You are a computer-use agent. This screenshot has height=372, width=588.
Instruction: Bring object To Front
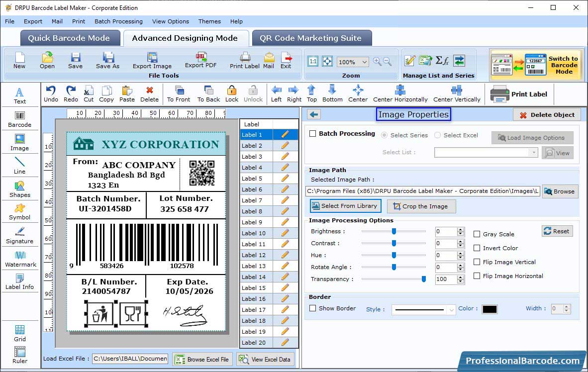click(x=179, y=94)
